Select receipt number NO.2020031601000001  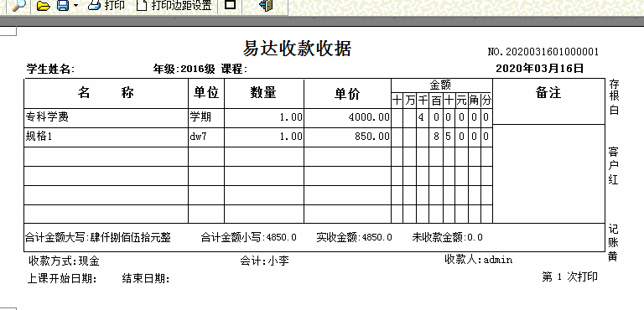tap(543, 52)
